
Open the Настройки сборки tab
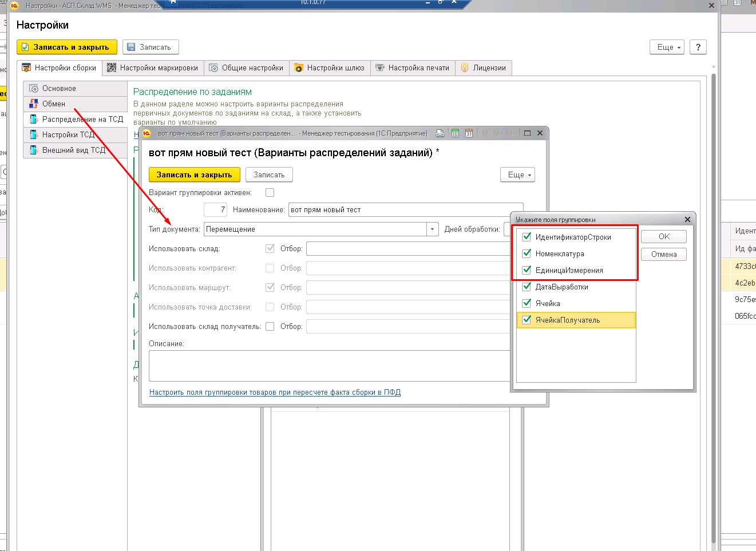[x=60, y=68]
